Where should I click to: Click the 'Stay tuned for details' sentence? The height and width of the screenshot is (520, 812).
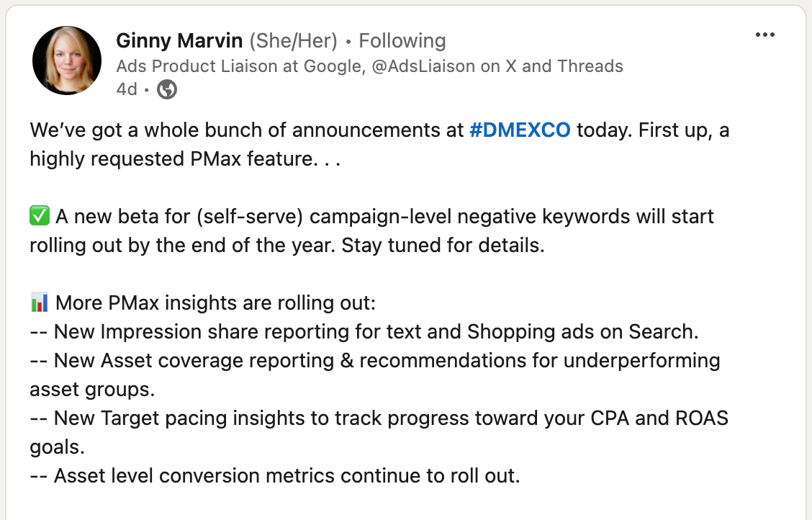pyautogui.click(x=443, y=245)
